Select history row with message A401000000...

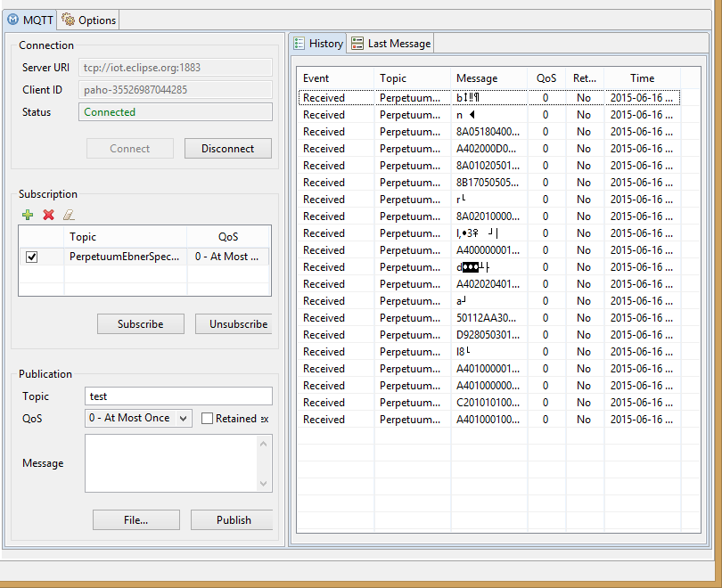pos(489,386)
